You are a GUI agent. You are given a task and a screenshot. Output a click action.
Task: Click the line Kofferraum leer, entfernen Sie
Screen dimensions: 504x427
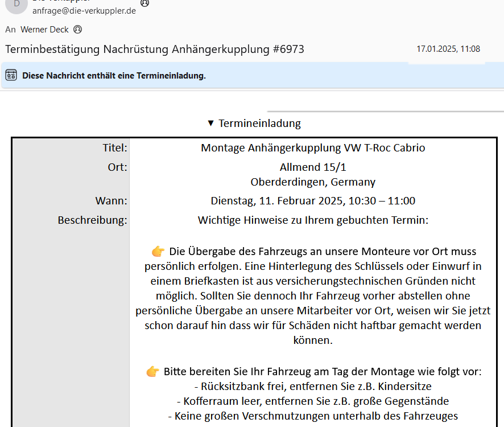(x=313, y=401)
